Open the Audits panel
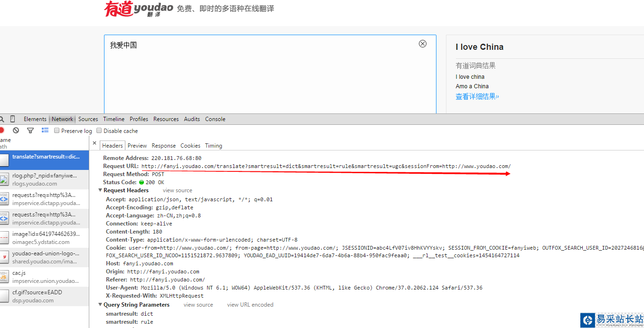 [x=192, y=119]
